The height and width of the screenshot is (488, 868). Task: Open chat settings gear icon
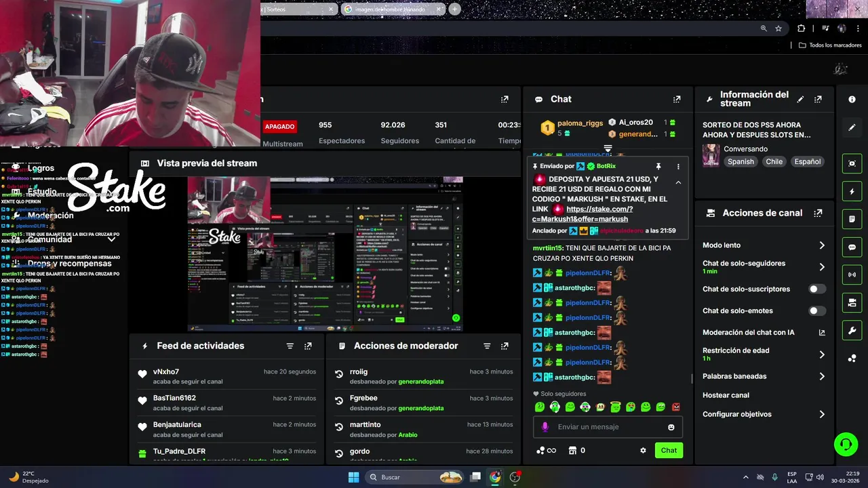[643, 450]
